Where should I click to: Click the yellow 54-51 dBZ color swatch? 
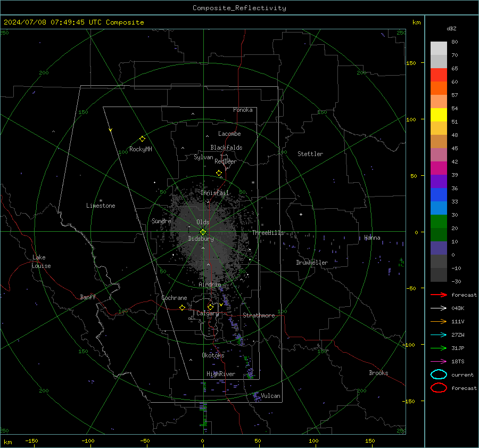pos(439,115)
